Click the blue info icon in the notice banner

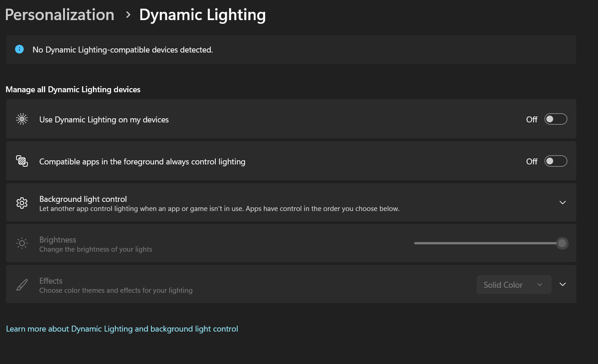coord(19,49)
